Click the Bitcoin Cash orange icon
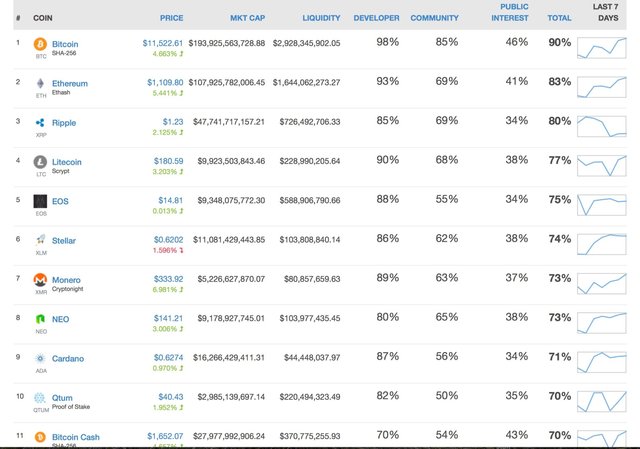640x449 pixels. (x=40, y=437)
